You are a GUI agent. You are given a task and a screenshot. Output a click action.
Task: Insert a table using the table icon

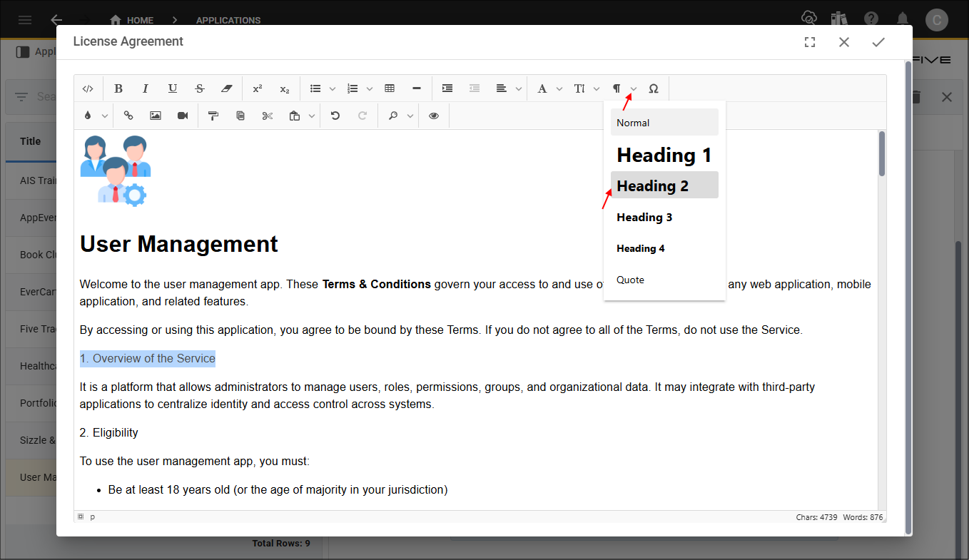pos(390,88)
